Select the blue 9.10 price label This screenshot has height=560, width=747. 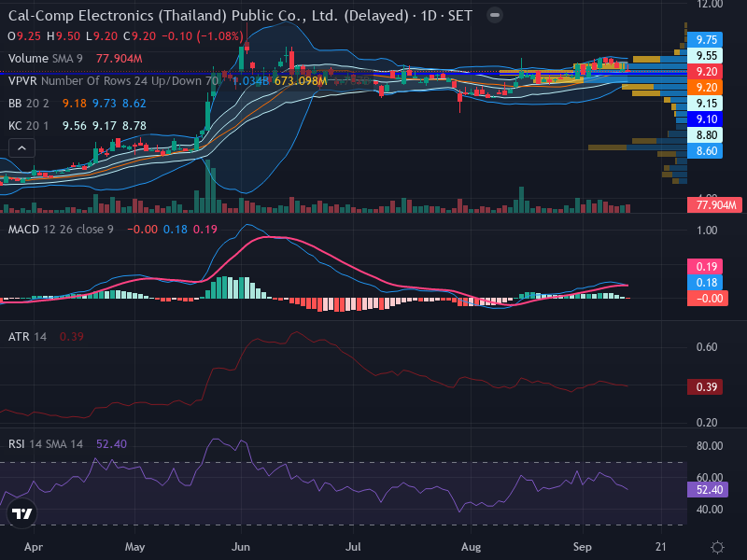click(x=705, y=119)
